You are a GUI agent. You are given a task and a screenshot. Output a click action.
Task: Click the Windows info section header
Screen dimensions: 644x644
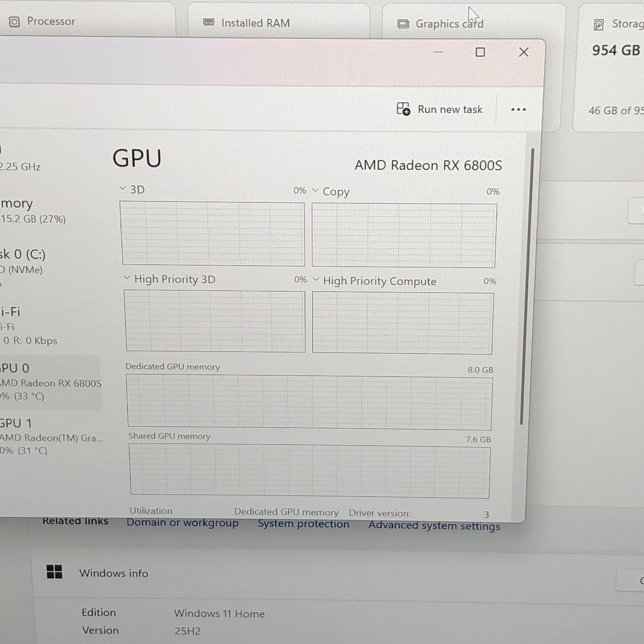[114, 573]
